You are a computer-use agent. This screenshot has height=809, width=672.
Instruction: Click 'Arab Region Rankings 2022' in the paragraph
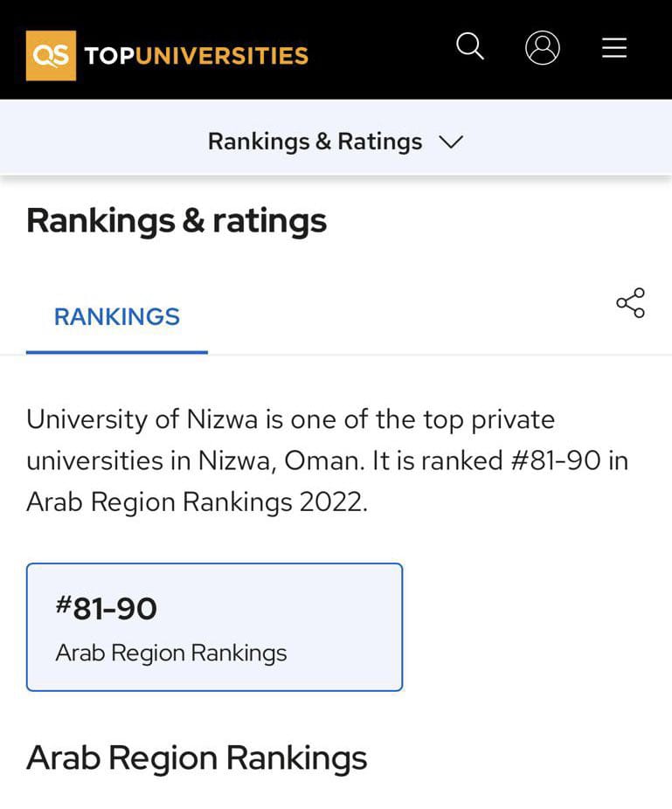[x=197, y=502]
